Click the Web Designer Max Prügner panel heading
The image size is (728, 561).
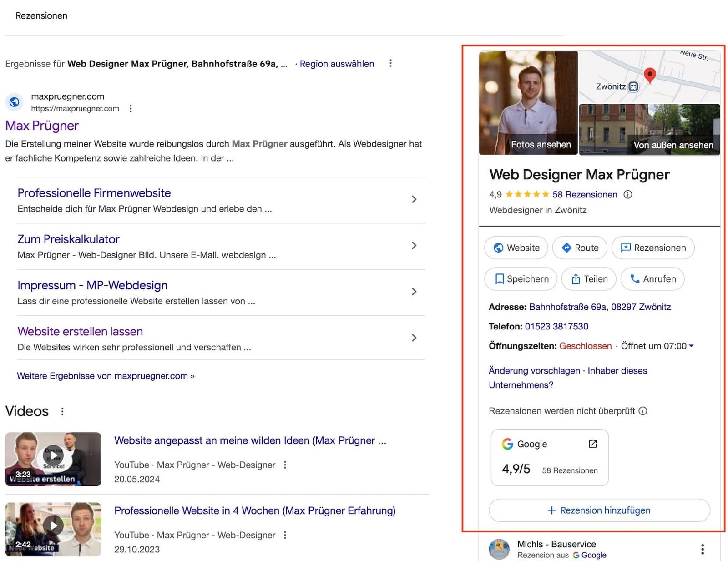[579, 175]
